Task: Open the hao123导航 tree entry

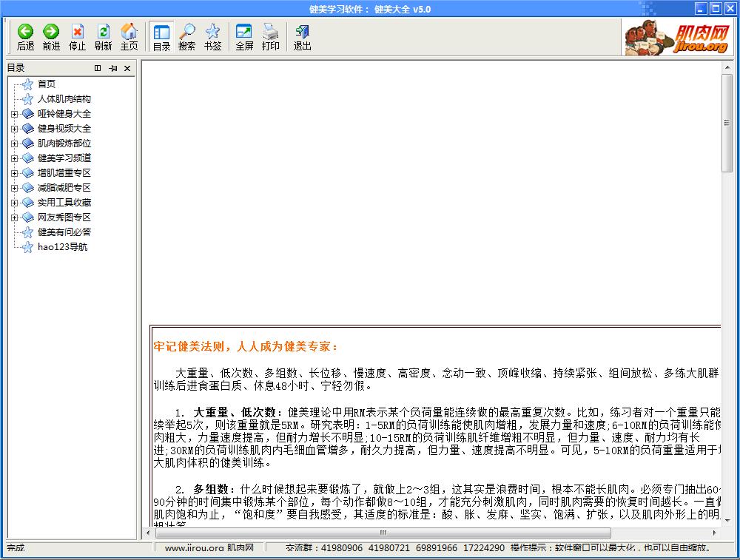Action: pos(62,247)
